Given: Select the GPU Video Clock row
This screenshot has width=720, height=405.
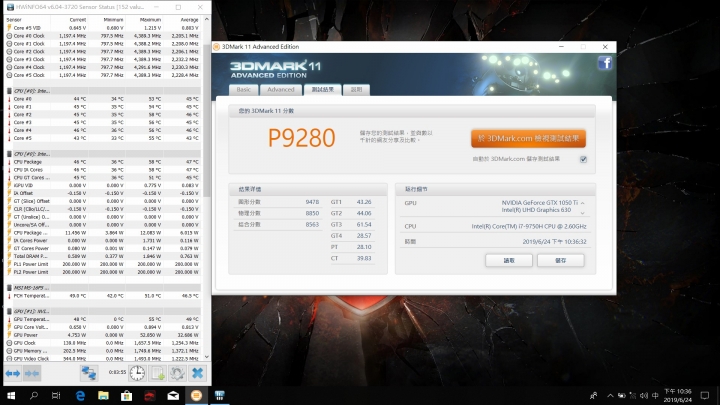Looking at the screenshot, I should point(103,359).
